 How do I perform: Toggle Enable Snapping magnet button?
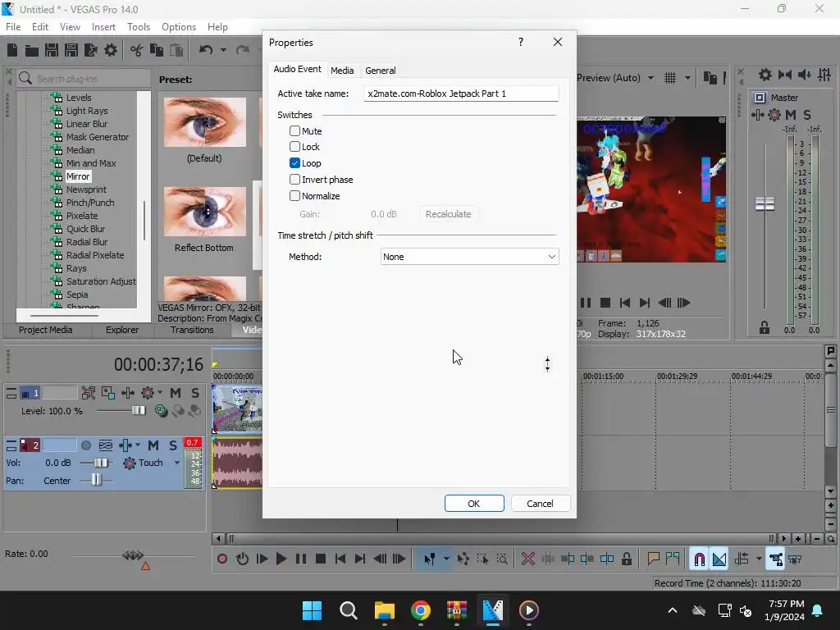[699, 559]
